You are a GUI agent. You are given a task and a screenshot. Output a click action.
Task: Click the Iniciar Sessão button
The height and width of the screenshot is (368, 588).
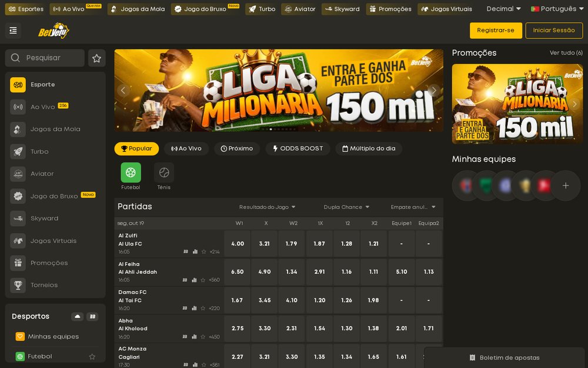(554, 31)
